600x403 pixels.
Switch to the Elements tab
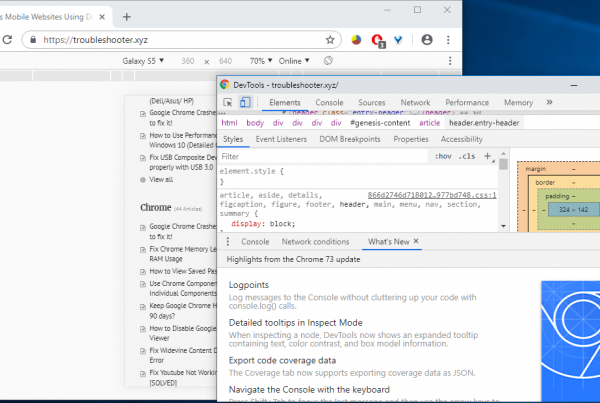coord(285,103)
